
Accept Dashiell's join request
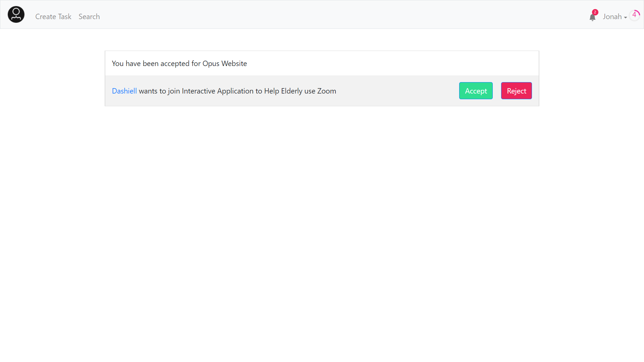pyautogui.click(x=476, y=91)
